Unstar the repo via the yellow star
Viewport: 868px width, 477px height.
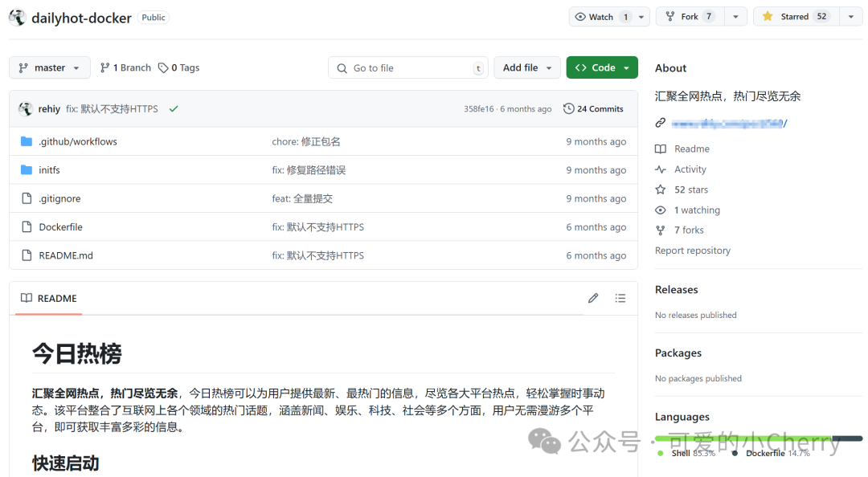(768, 17)
